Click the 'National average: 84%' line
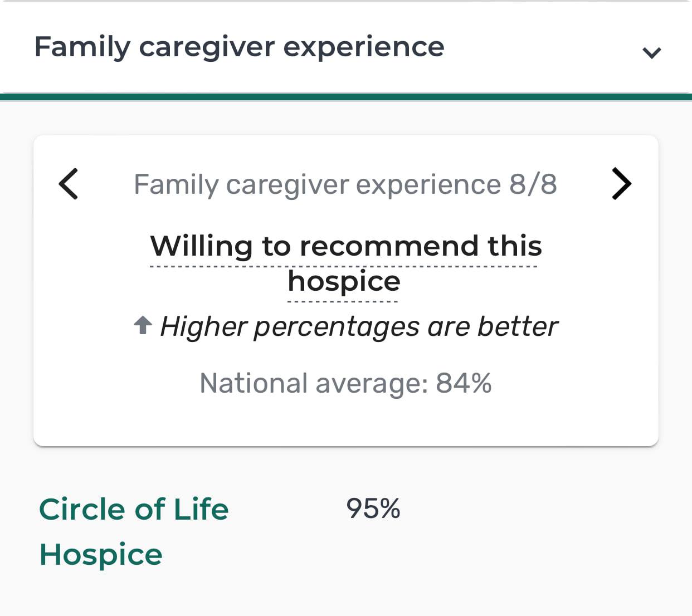This screenshot has height=616, width=692. (345, 383)
